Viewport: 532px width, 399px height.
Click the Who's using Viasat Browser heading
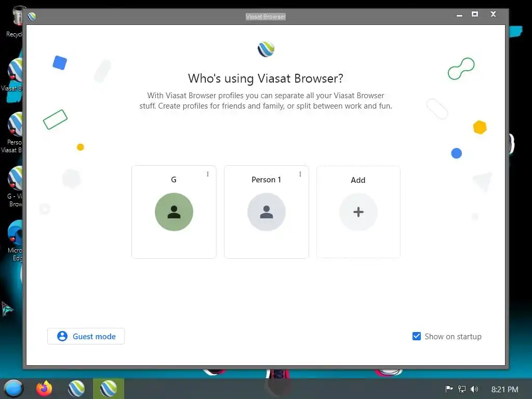coord(265,78)
